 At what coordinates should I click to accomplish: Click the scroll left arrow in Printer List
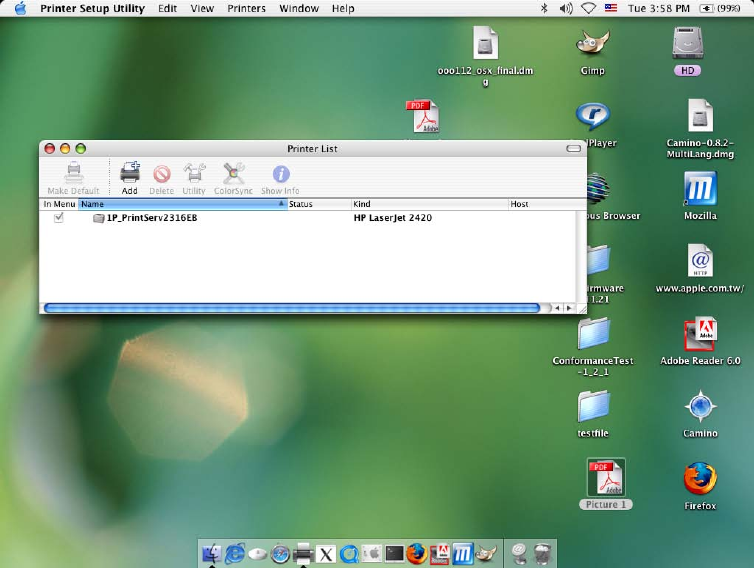tap(557, 308)
